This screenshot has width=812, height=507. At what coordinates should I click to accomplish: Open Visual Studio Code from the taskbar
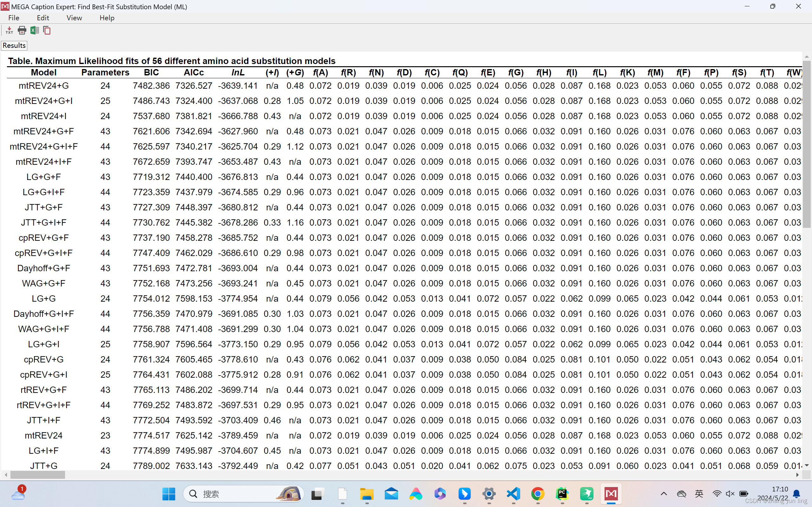pyautogui.click(x=514, y=494)
